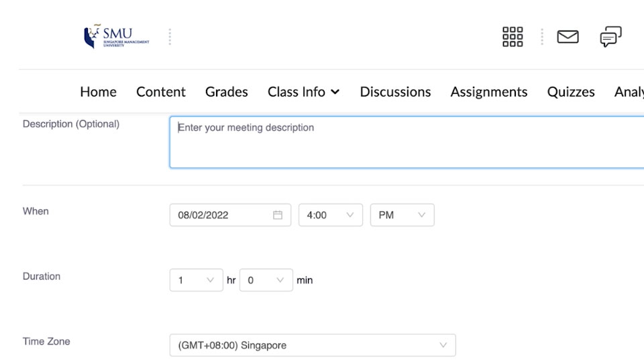Open the course selector grid icon

coord(513,37)
